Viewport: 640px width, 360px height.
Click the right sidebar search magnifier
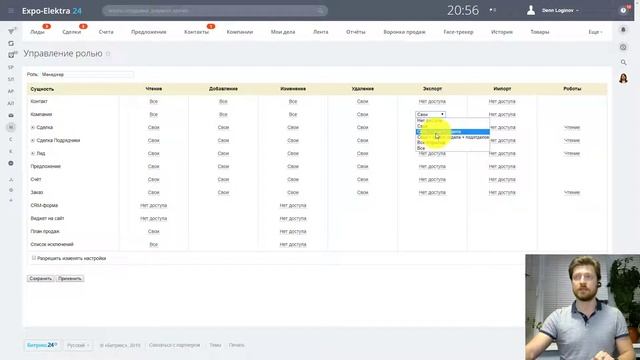[x=623, y=62]
